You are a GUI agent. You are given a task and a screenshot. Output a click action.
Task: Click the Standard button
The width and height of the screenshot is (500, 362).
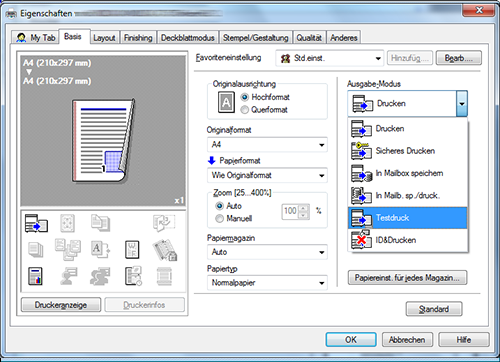pyautogui.click(x=434, y=309)
